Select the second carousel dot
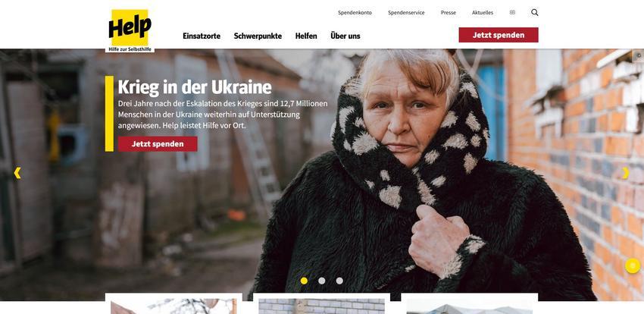 coord(321,281)
